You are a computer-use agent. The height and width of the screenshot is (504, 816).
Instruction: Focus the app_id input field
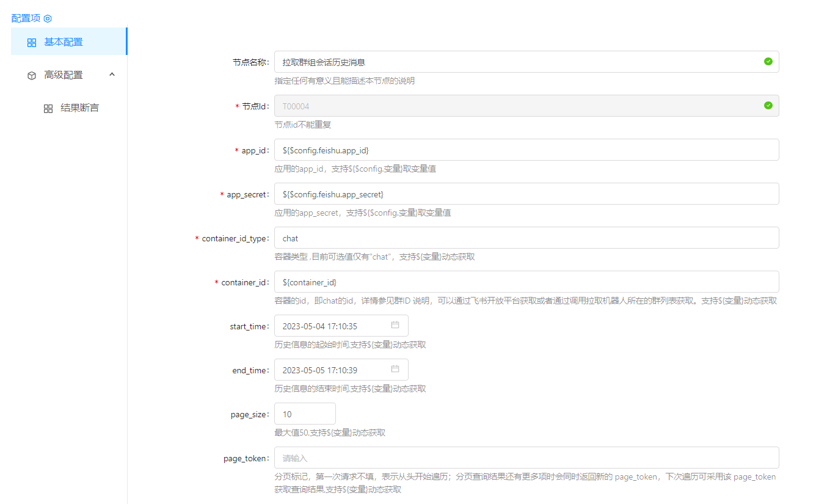point(525,150)
